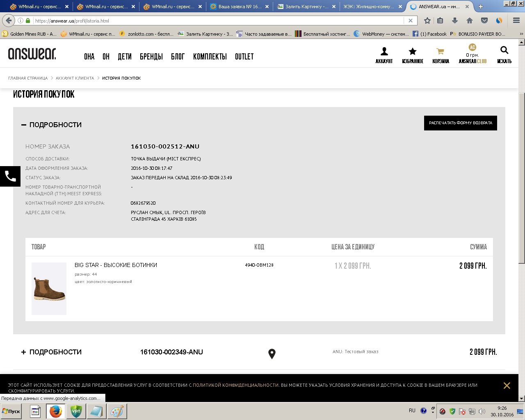Click order number 161030-002512-ANU

pyautogui.click(x=165, y=146)
